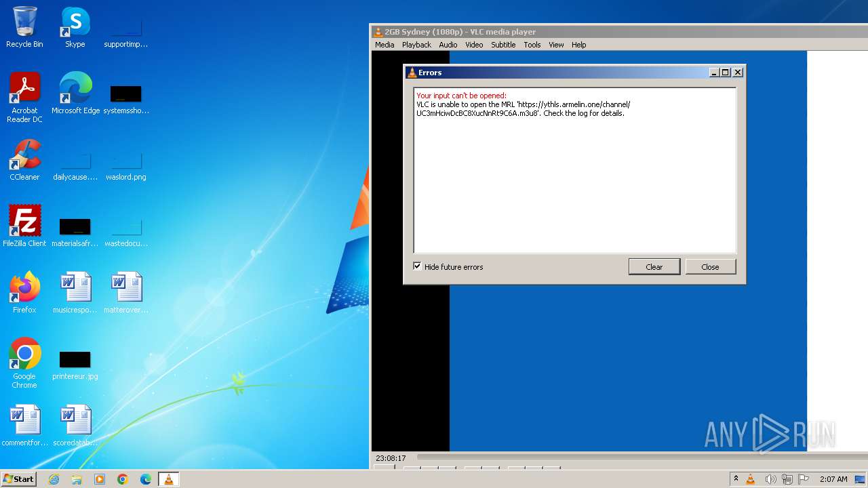Image resolution: width=868 pixels, height=488 pixels.
Task: Click elapsed time 23:08:17 label
Action: [x=391, y=458]
